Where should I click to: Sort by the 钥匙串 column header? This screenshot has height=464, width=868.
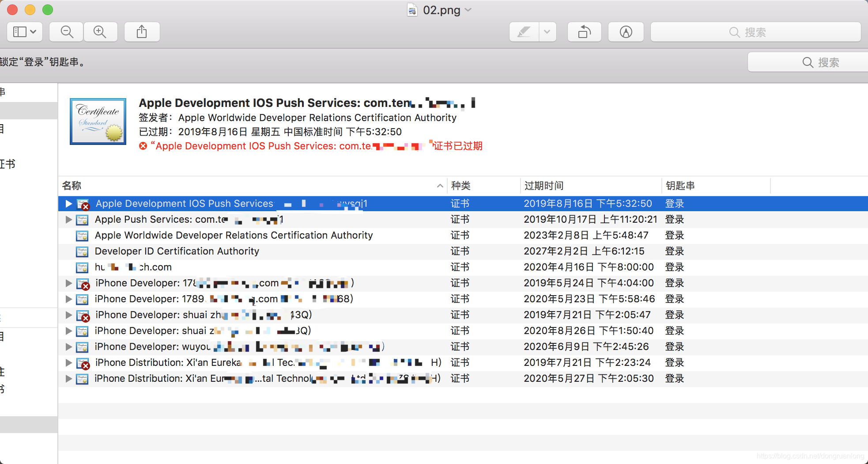click(716, 186)
